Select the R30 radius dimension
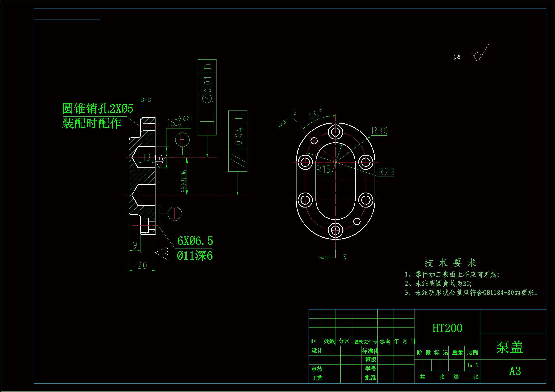The width and height of the screenshot is (555, 392). click(380, 131)
